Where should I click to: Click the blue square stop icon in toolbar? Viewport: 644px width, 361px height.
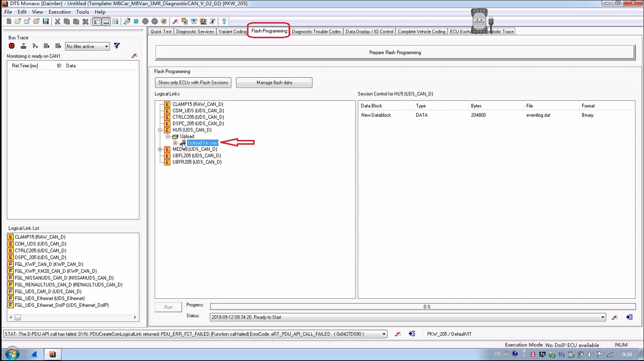tap(136, 22)
